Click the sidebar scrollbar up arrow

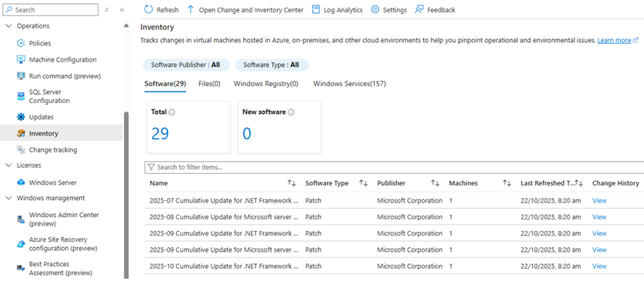[126, 26]
